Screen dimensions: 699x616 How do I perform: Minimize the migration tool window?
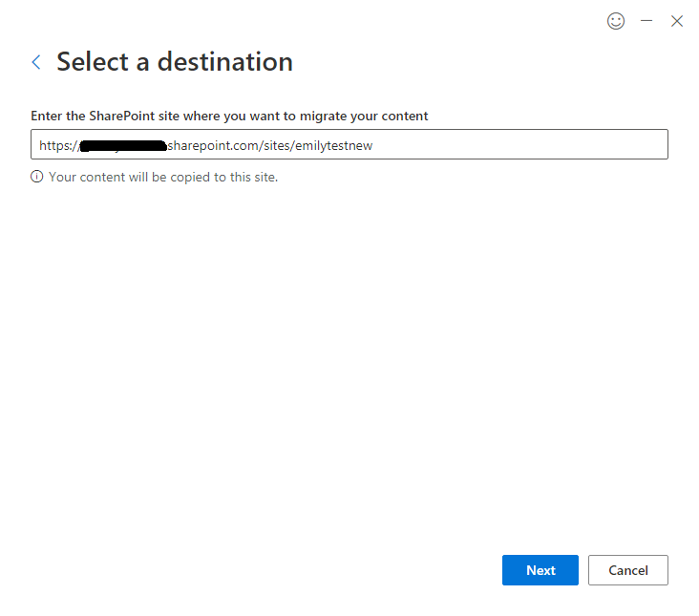tap(646, 21)
